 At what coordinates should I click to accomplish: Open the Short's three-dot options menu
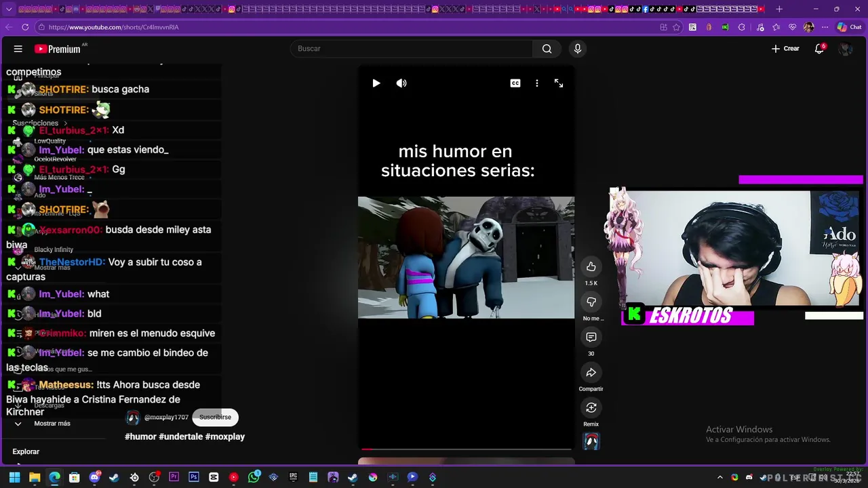click(x=537, y=83)
